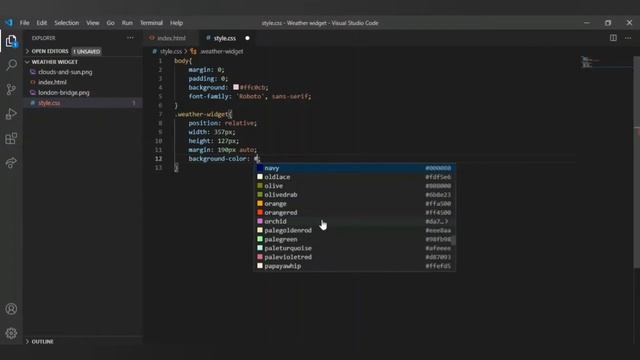
Task: Click the unsaved dot on style.css tab
Action: [x=247, y=38]
